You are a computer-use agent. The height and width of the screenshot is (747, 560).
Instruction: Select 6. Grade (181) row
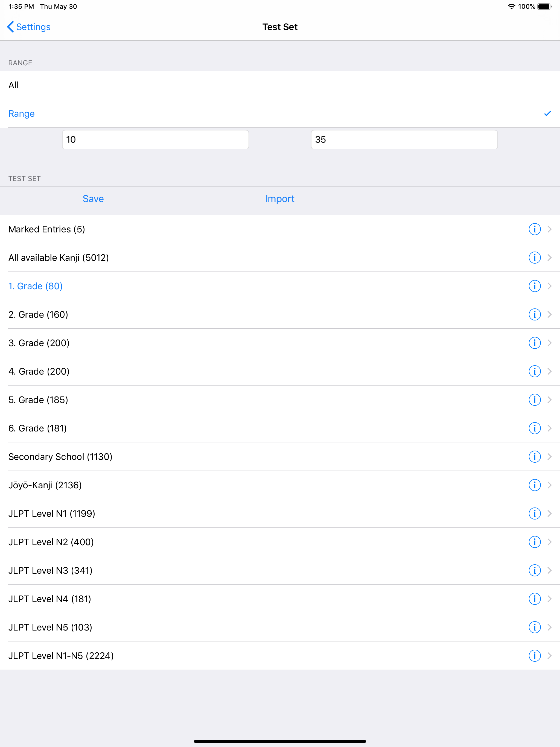[280, 428]
